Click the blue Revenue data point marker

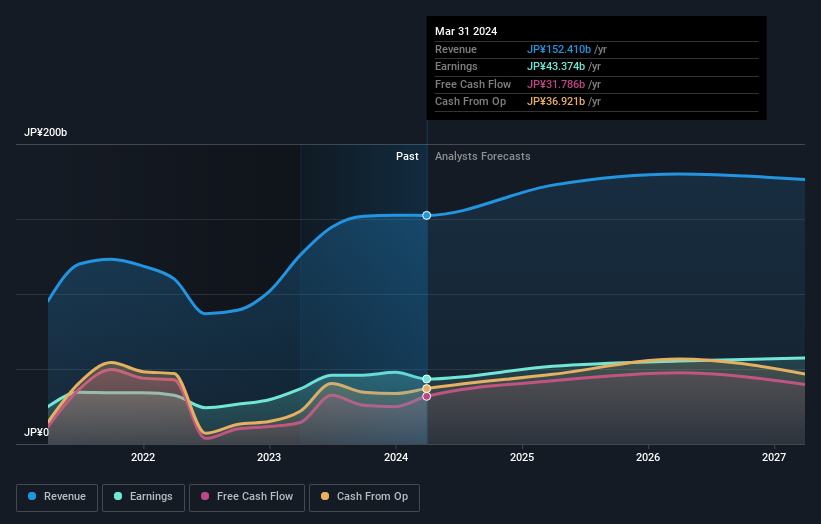[427, 215]
